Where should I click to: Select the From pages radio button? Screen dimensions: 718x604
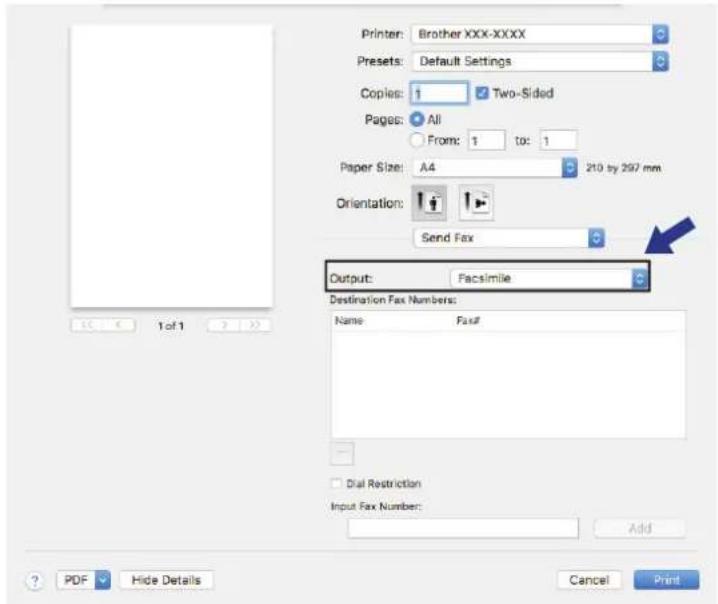(417, 140)
